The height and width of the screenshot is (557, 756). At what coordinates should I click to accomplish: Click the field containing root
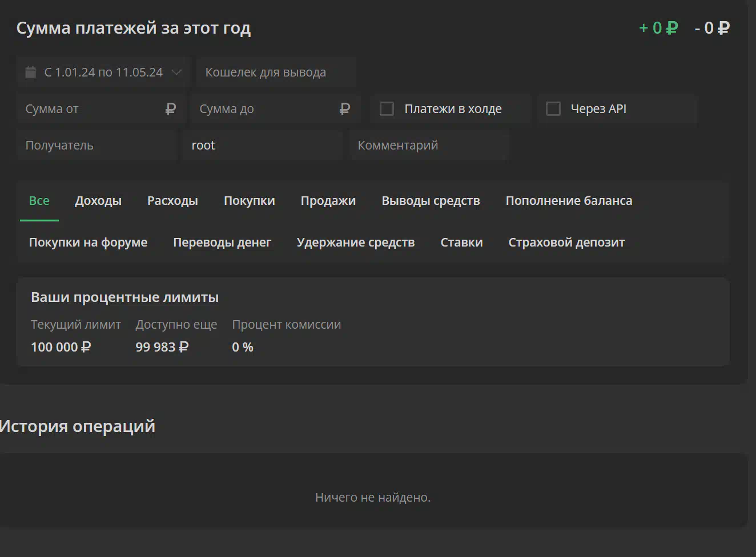[x=263, y=146]
